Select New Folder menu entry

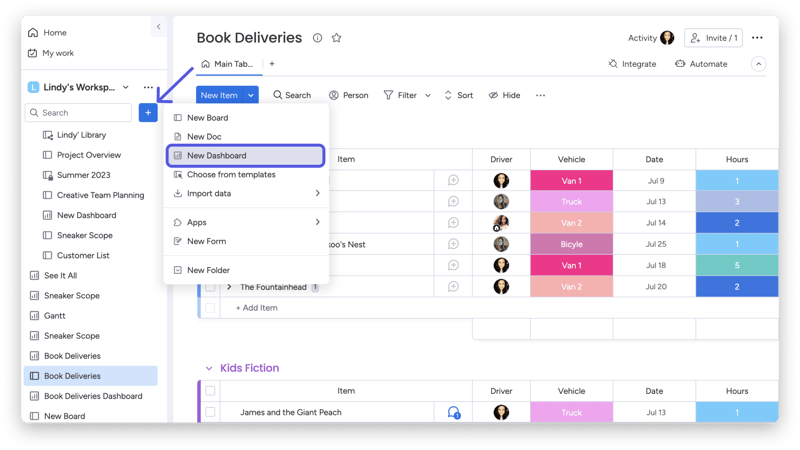[x=208, y=270]
